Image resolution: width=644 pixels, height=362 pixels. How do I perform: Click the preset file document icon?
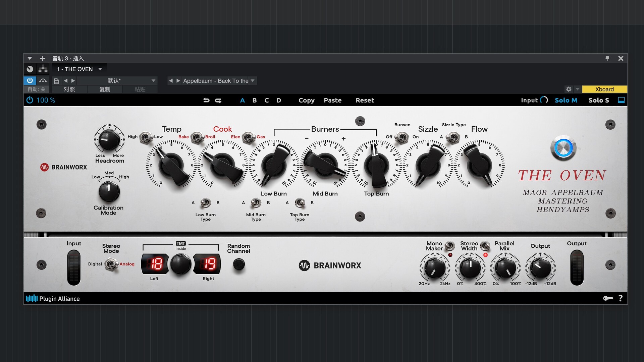[x=56, y=81]
